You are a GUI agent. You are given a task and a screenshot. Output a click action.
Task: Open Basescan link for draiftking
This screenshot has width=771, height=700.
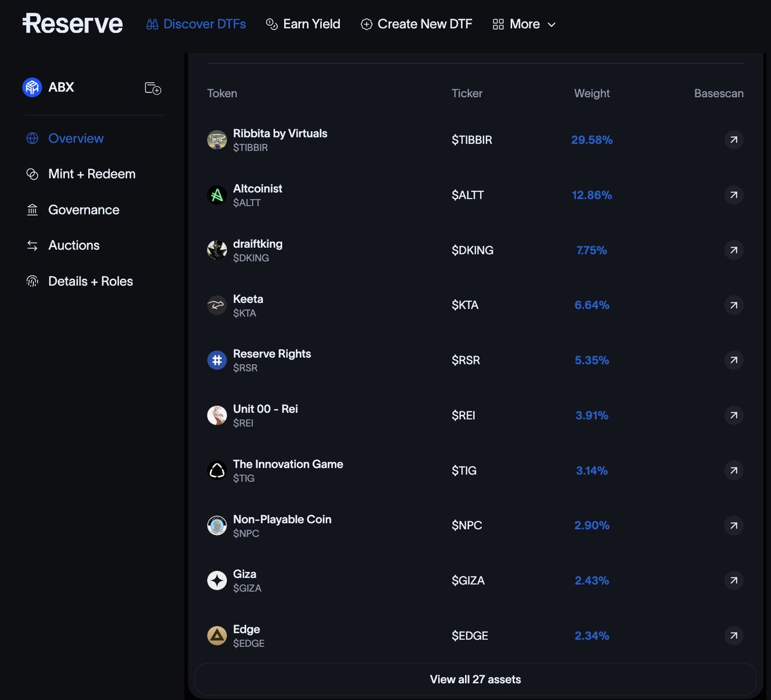[734, 250]
